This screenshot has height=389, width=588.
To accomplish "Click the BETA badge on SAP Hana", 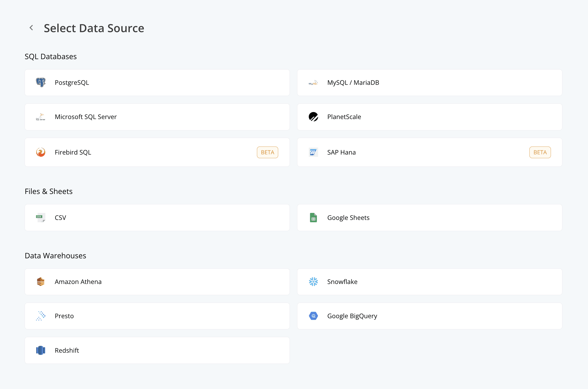I will click(x=540, y=152).
